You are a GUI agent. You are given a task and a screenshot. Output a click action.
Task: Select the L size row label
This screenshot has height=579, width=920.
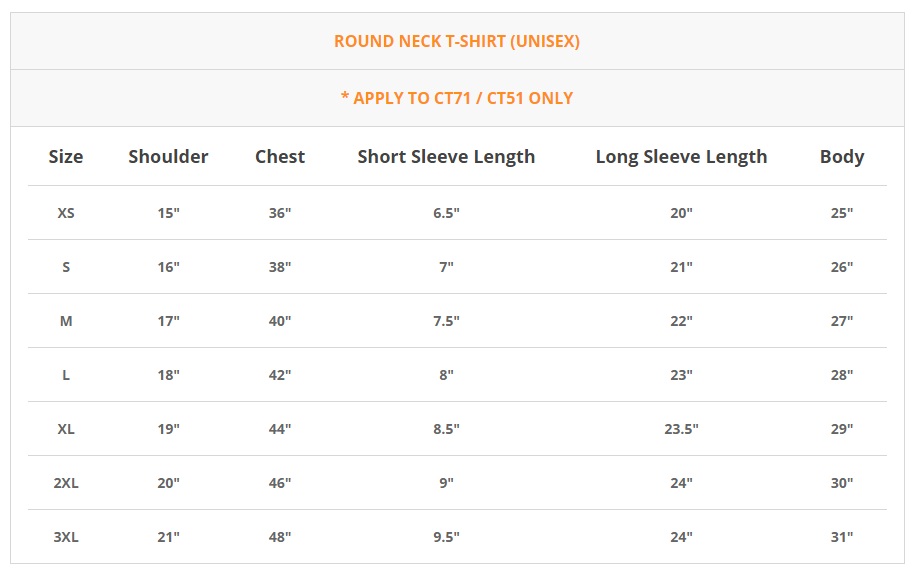pyautogui.click(x=66, y=375)
